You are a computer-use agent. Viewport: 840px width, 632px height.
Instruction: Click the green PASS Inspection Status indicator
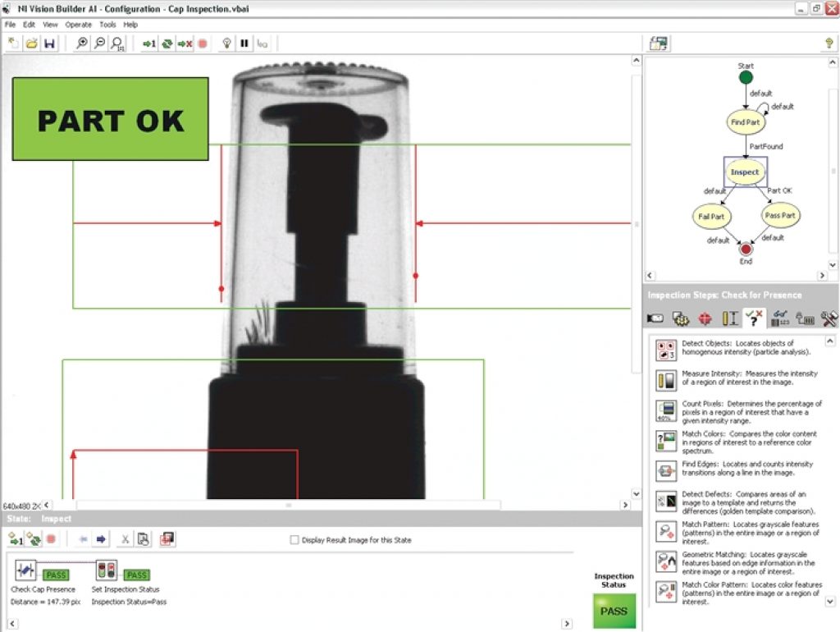(x=614, y=611)
